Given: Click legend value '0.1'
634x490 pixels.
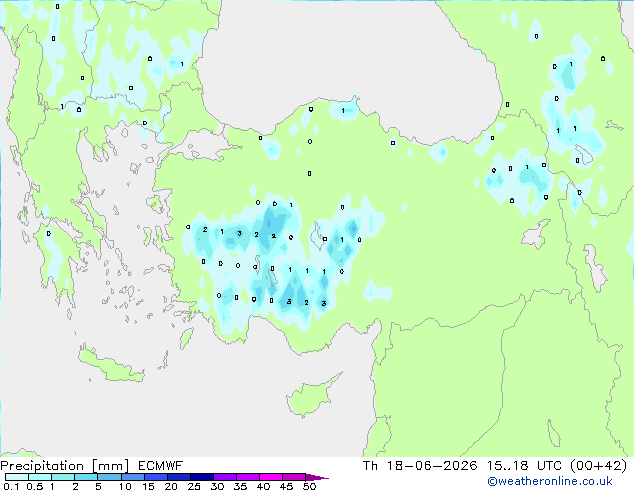Looking at the screenshot, I should click(11, 486).
